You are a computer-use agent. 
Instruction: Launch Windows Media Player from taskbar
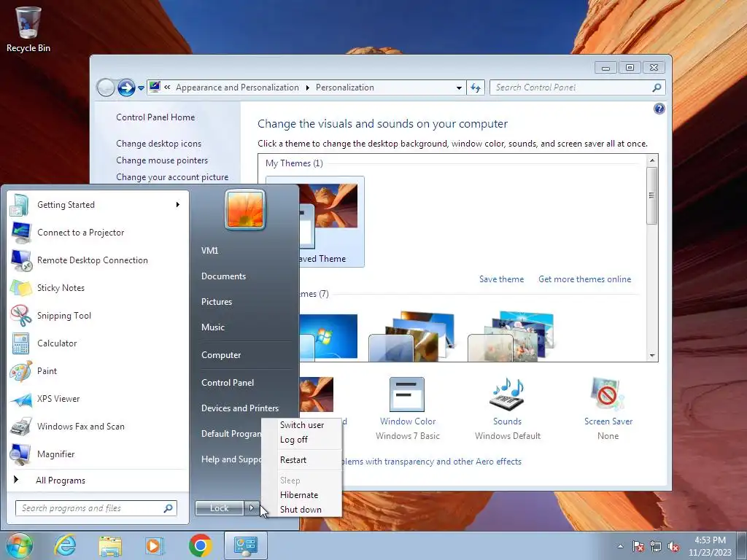pyautogui.click(x=154, y=545)
